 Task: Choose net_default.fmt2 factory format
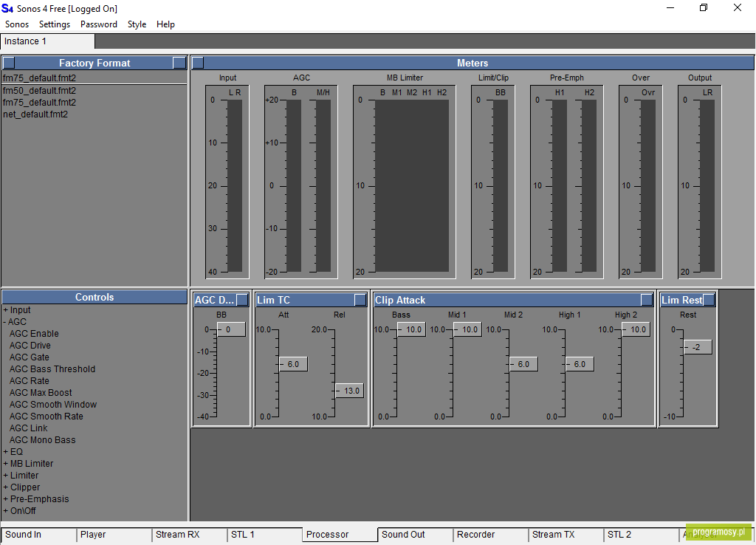click(35, 114)
